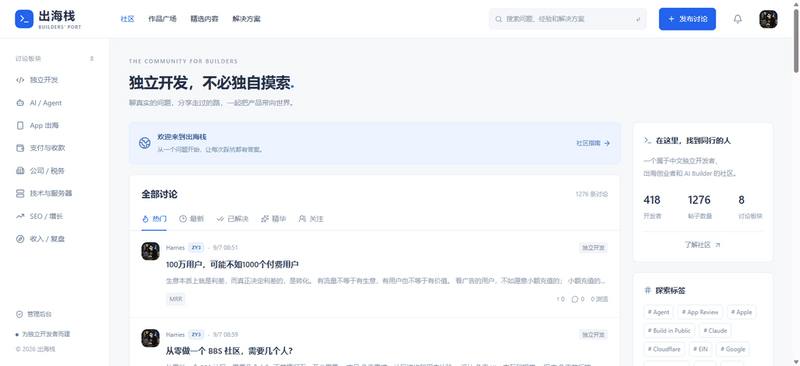Filter by the # Claude tag
The height and width of the screenshot is (366, 800).
click(x=715, y=330)
